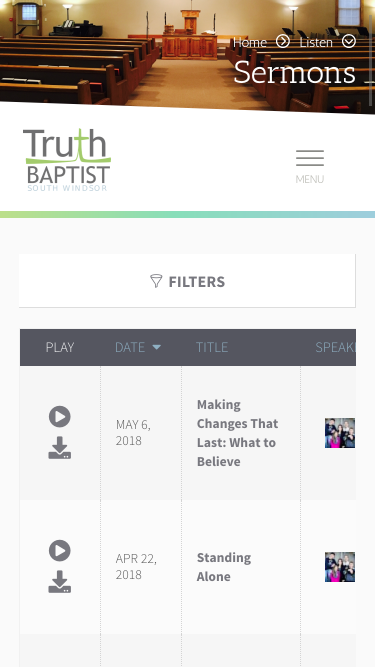
Task: Toggle the DATE sort arrow
Action: point(156,348)
